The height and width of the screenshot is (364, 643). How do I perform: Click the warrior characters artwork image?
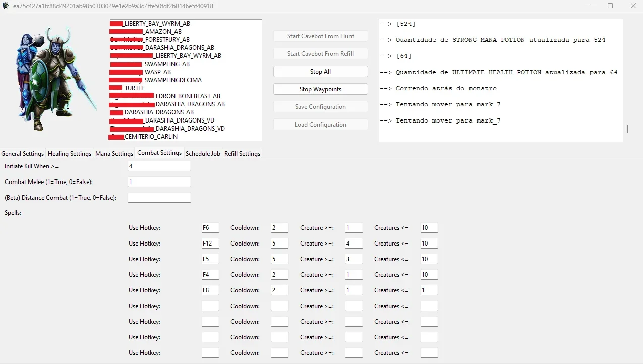click(x=54, y=79)
